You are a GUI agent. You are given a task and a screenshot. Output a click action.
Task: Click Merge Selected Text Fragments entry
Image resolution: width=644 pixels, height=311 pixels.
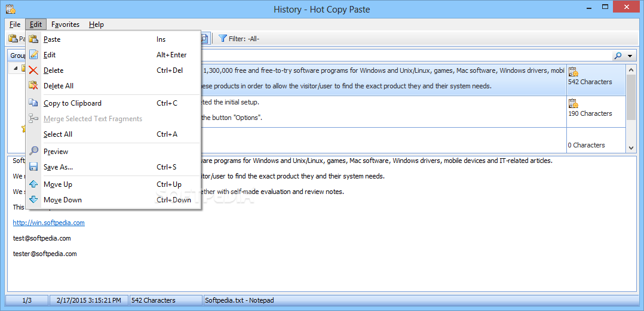[114, 119]
